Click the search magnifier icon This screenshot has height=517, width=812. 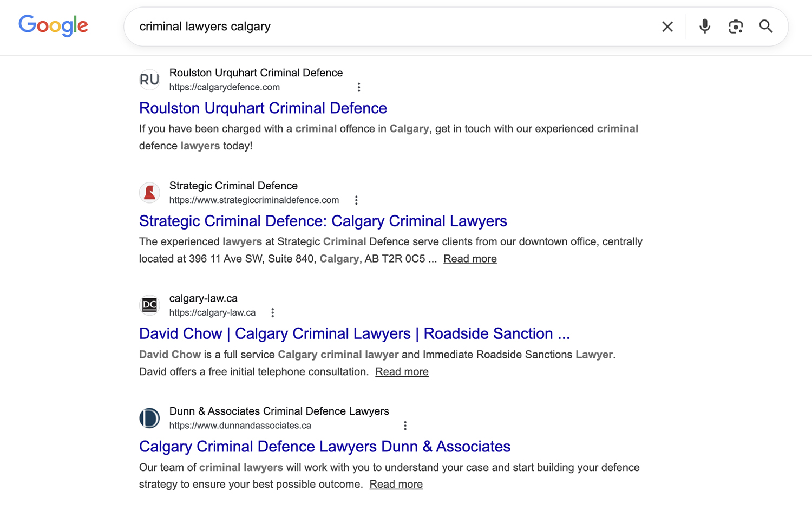coord(765,26)
